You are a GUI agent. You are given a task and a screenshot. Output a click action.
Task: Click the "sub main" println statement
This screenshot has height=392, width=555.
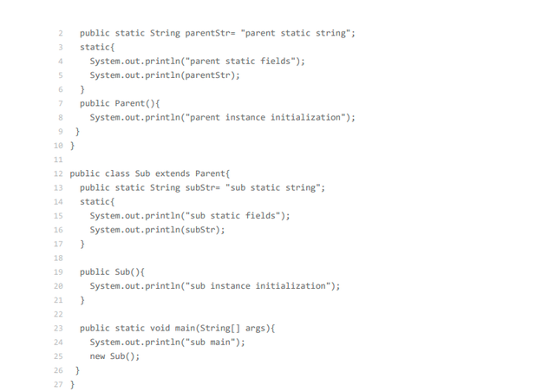coord(167,342)
